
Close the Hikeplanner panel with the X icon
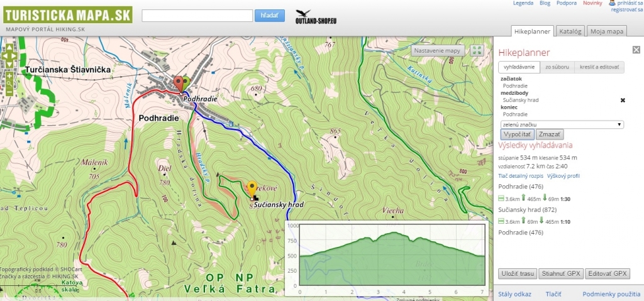click(x=636, y=50)
